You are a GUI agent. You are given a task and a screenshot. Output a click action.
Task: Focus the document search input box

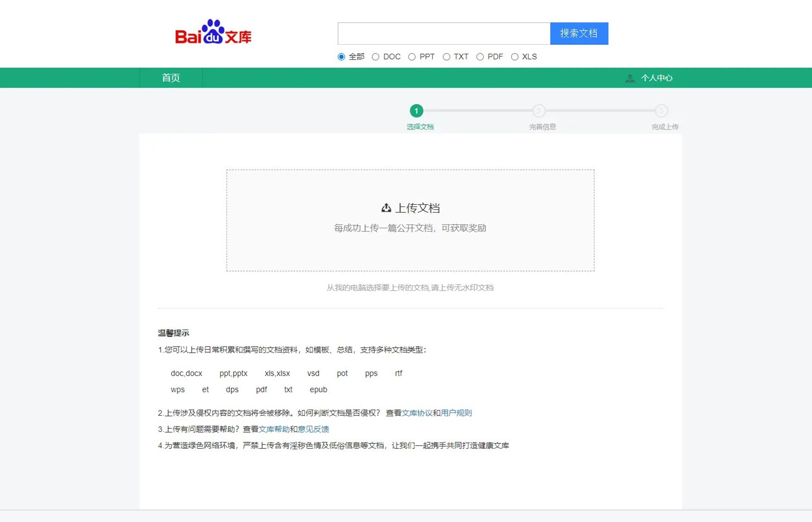tap(444, 34)
